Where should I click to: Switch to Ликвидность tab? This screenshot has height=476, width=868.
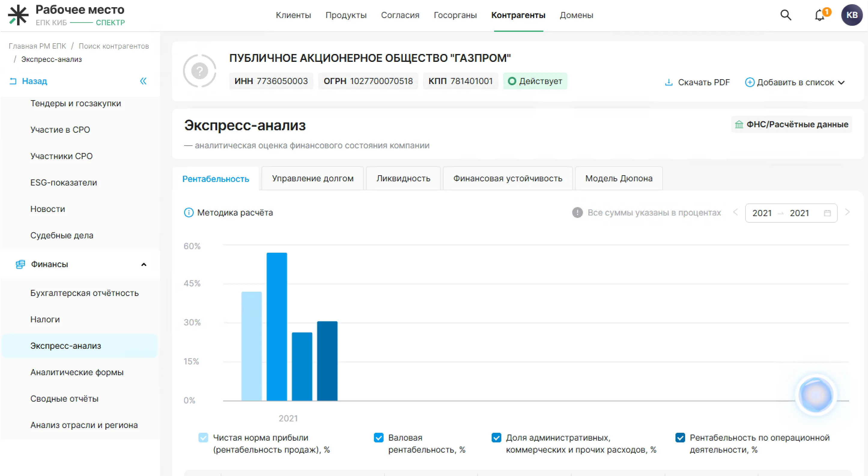click(403, 178)
